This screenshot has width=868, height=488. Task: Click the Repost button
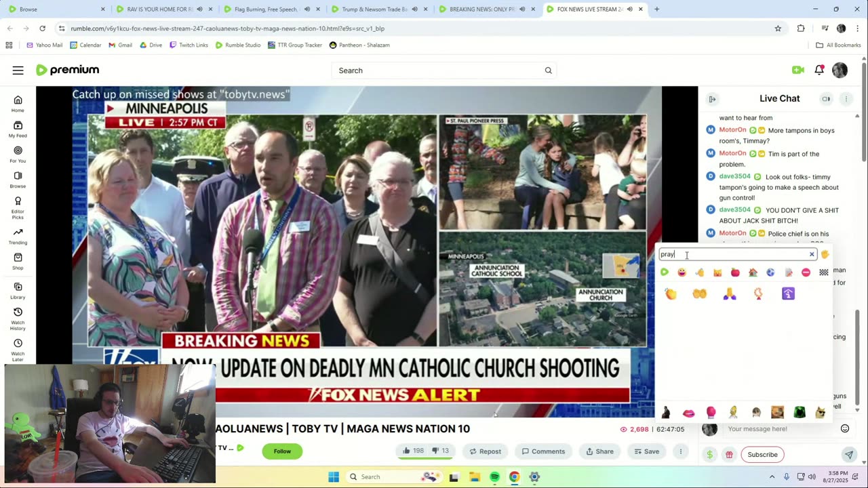485,451
